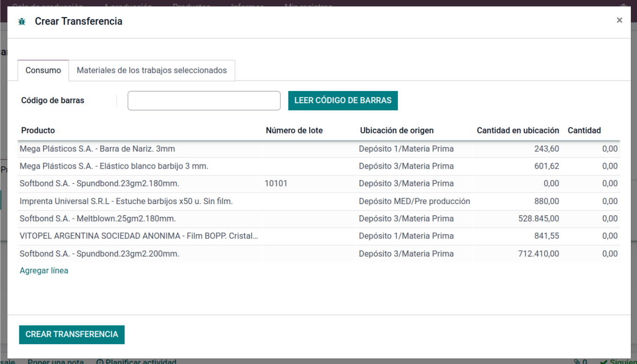Image resolution: width=637 pixels, height=364 pixels.
Task: Sort by Número de lote column header
Action: click(294, 131)
